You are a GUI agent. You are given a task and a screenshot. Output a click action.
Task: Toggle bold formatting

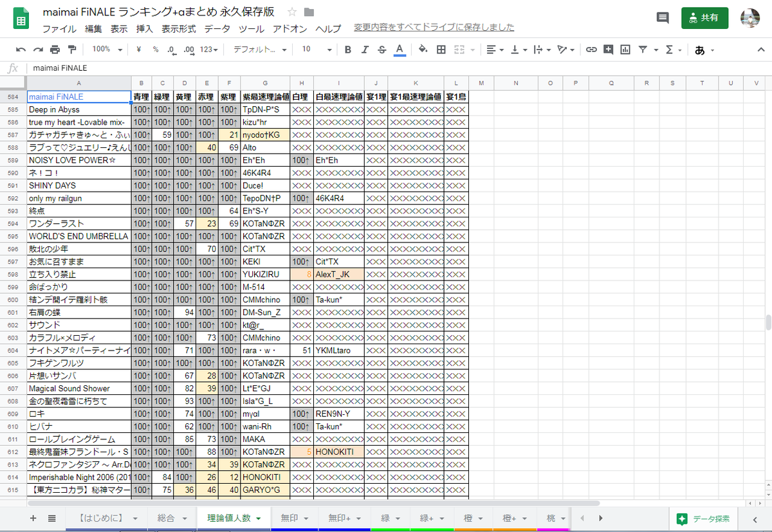(x=348, y=50)
